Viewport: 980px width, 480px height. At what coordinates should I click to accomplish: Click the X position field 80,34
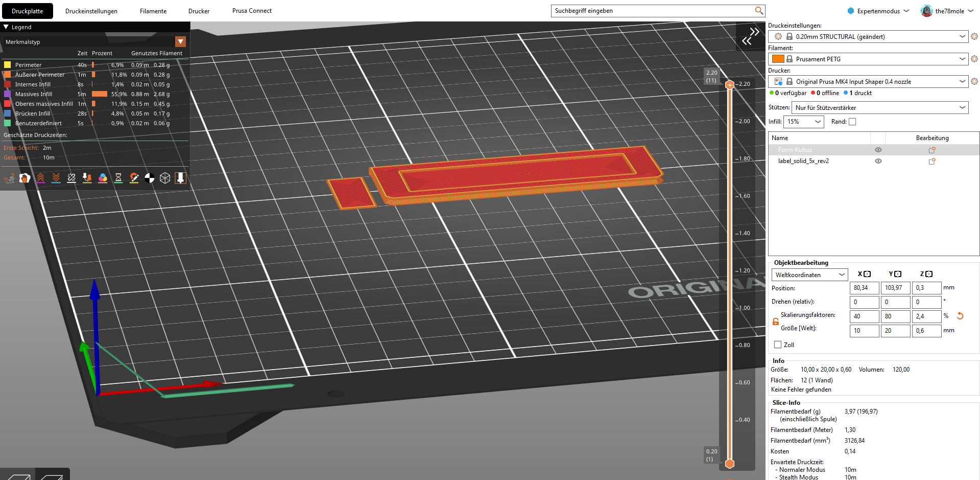tap(864, 288)
